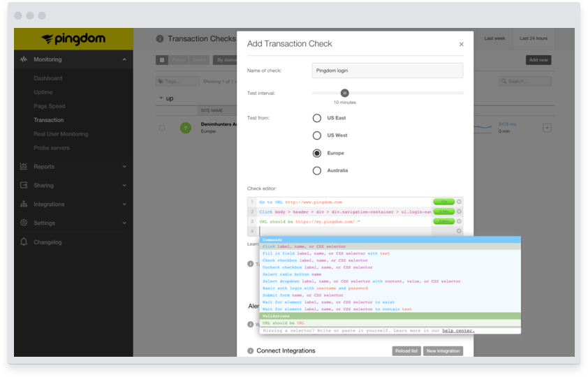The width and height of the screenshot is (588, 377).
Task: Click the search magnifier icon
Action: pyautogui.click(x=504, y=81)
